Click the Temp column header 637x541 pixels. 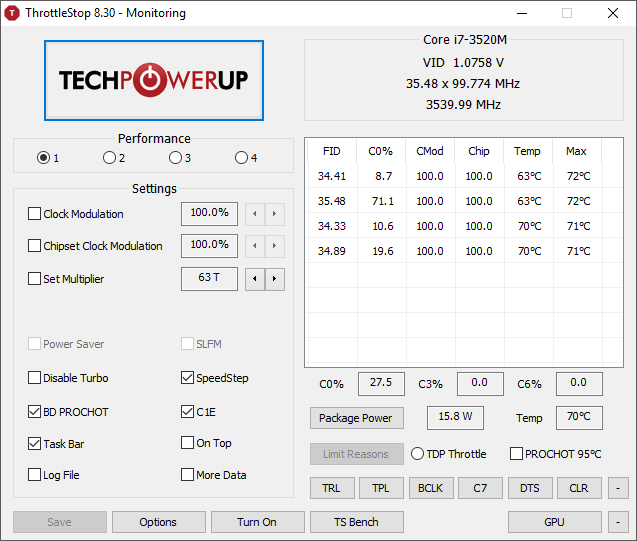(528, 151)
